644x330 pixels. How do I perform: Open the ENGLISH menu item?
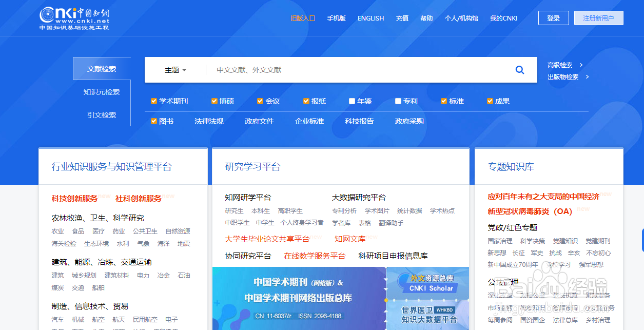point(370,17)
